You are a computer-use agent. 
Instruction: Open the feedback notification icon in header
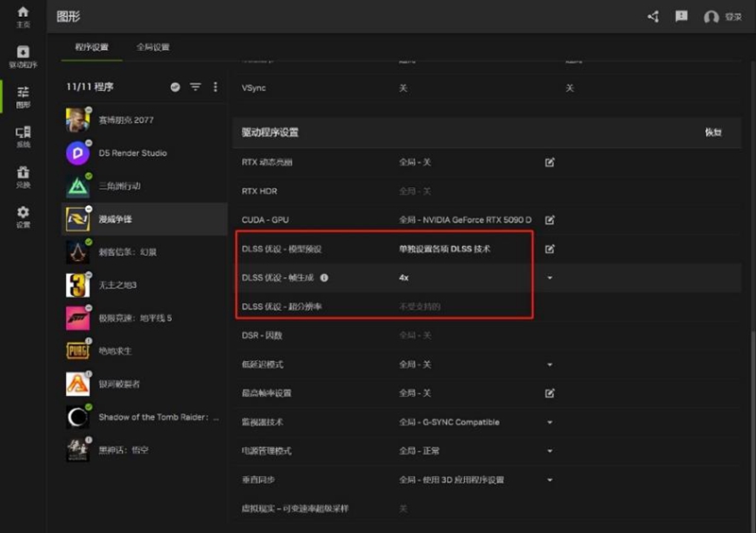[681, 17]
